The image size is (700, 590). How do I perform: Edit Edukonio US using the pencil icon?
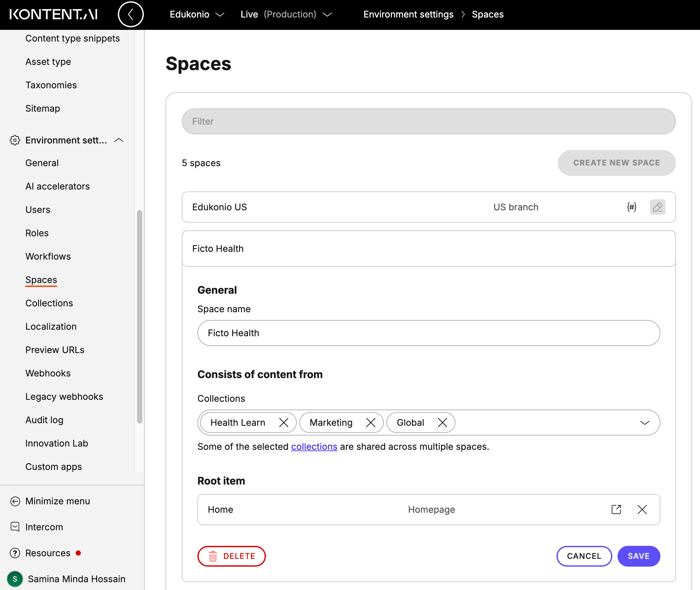(x=657, y=207)
